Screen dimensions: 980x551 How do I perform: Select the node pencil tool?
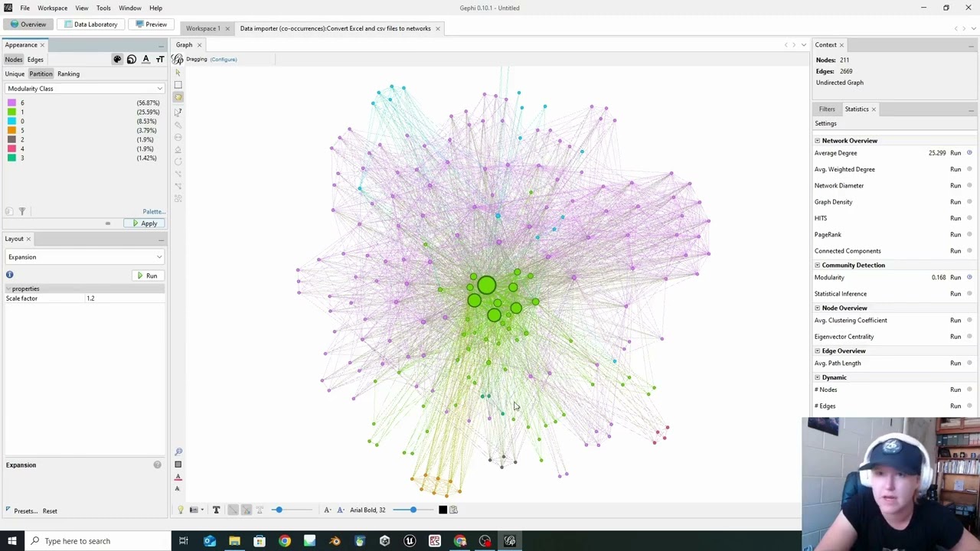[x=178, y=161]
